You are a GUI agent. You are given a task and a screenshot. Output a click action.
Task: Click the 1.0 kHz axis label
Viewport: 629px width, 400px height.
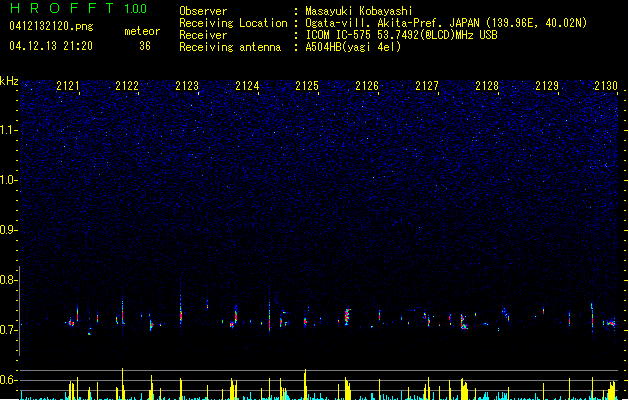8,180
